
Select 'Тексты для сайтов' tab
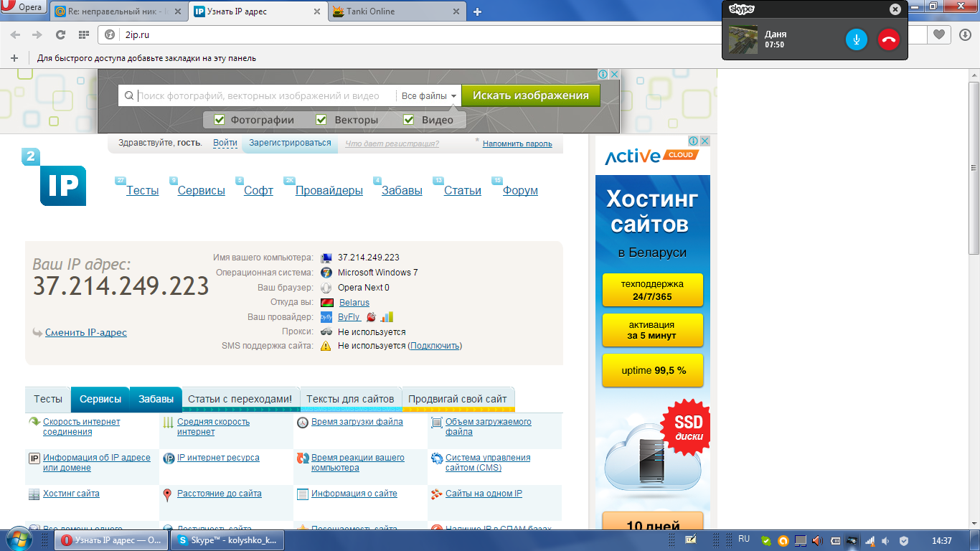click(x=350, y=399)
